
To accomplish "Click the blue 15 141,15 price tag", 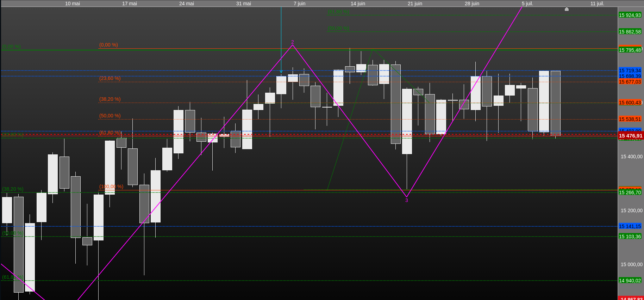I will point(630,226).
